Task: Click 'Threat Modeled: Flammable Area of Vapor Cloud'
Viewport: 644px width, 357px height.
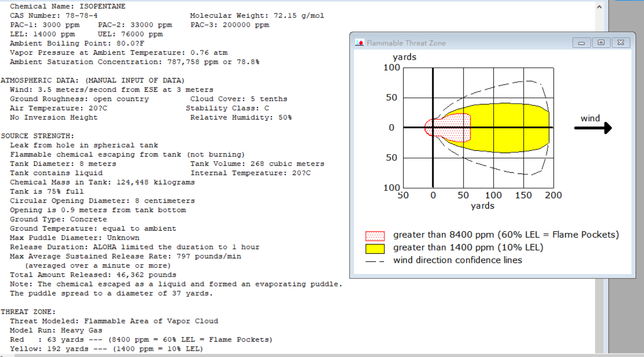Action: (114, 321)
